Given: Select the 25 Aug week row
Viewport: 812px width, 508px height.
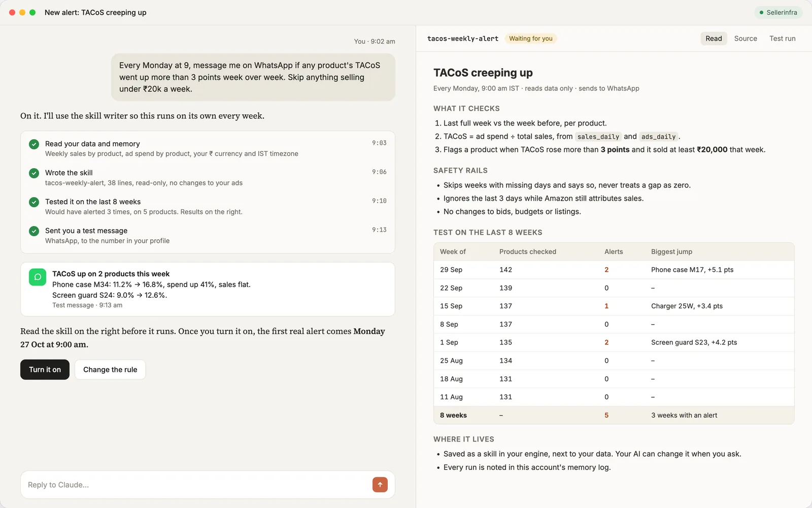Looking at the screenshot, I should tap(614, 361).
